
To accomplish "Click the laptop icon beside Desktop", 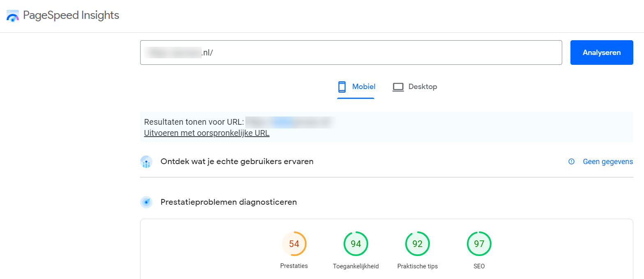I will click(x=398, y=87).
